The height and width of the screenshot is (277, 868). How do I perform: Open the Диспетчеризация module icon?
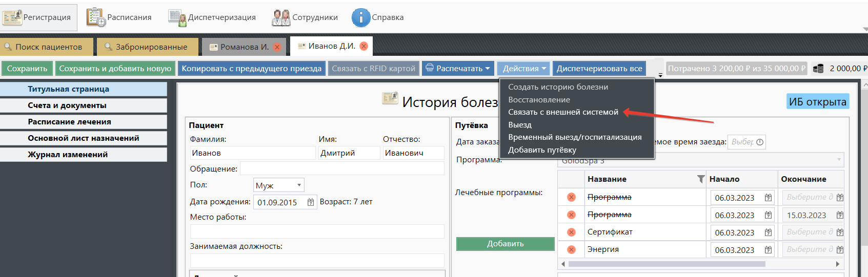(177, 17)
